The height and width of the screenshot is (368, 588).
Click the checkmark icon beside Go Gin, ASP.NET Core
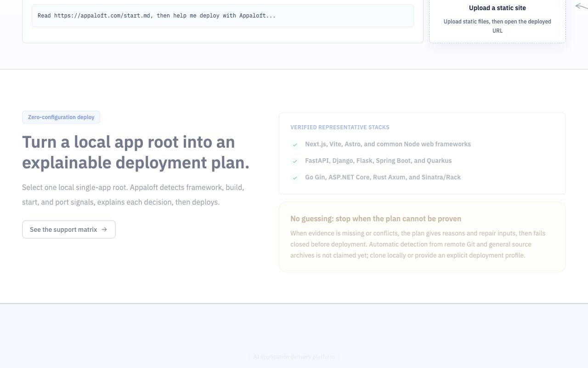pyautogui.click(x=295, y=178)
